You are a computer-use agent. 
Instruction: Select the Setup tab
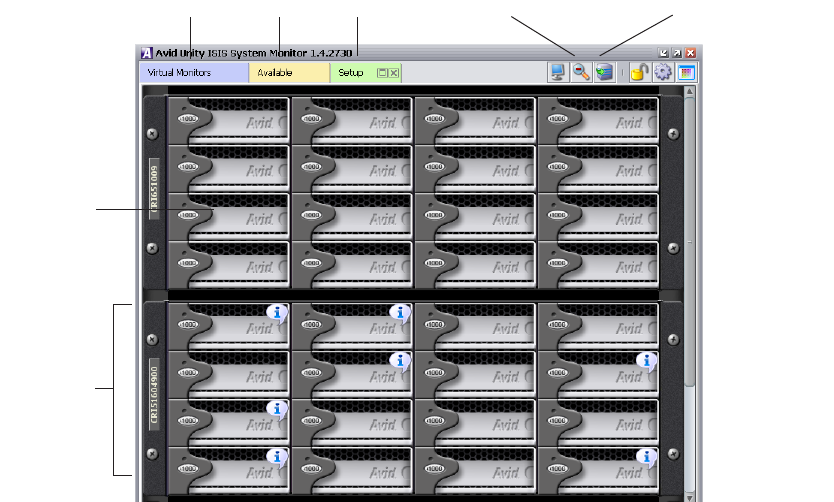click(x=366, y=73)
